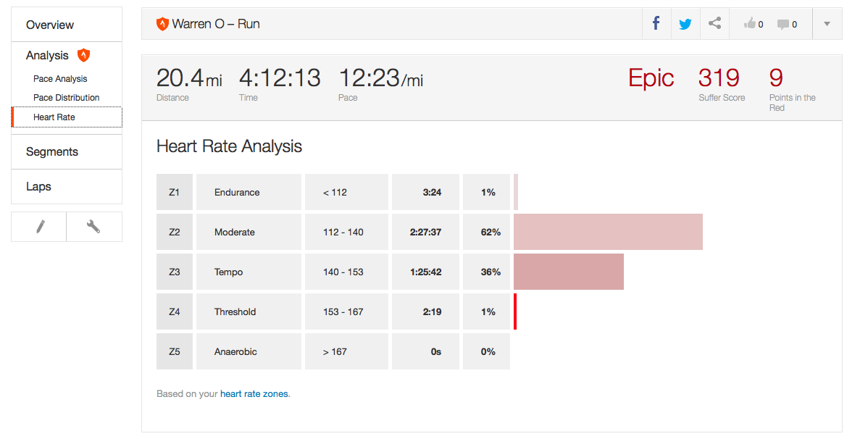This screenshot has height=439, width=868.
Task: Click the orange premium badge beside Analysis
Action: pyautogui.click(x=83, y=55)
